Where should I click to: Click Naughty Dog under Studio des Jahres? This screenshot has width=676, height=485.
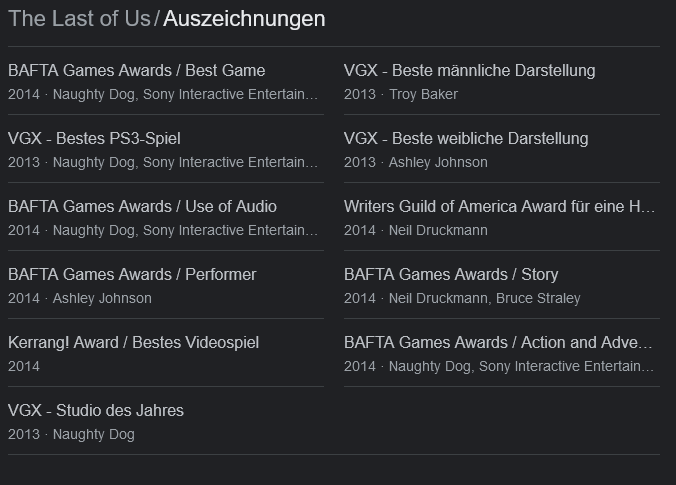93,435
